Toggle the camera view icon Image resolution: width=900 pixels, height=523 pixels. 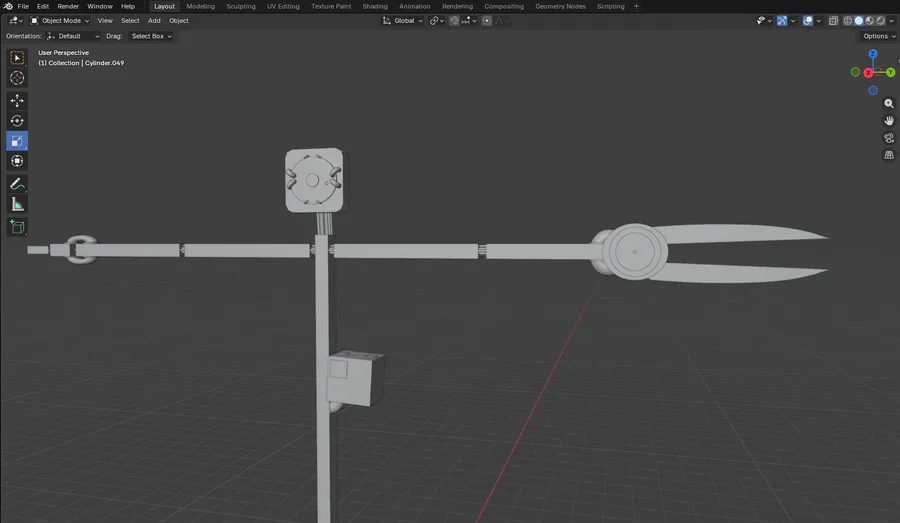[889, 138]
